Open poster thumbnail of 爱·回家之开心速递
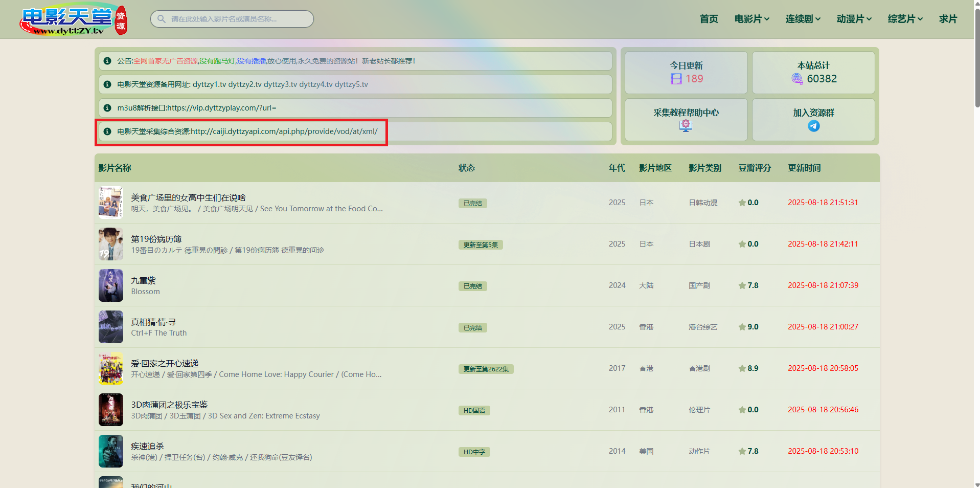 pyautogui.click(x=111, y=368)
